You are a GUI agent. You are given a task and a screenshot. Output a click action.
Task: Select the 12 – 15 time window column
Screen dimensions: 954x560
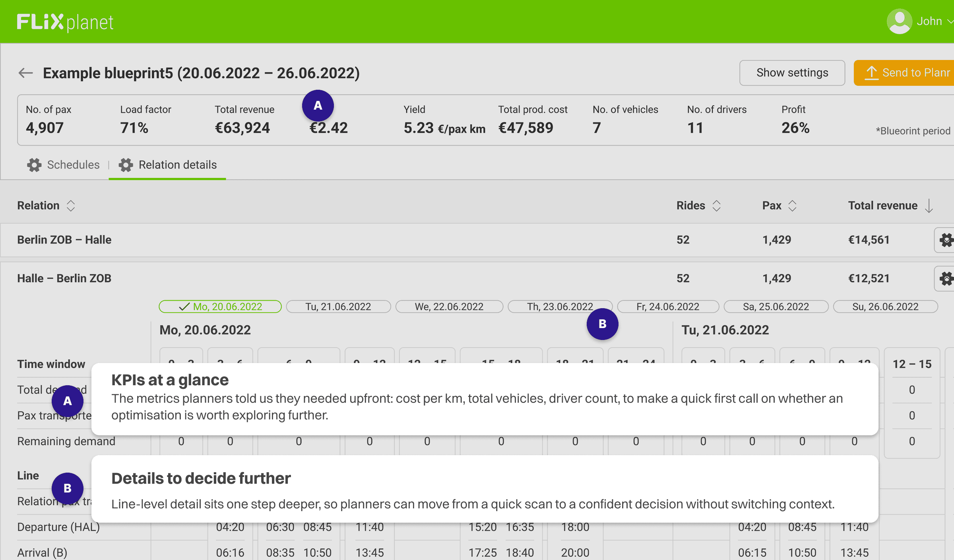tap(912, 364)
